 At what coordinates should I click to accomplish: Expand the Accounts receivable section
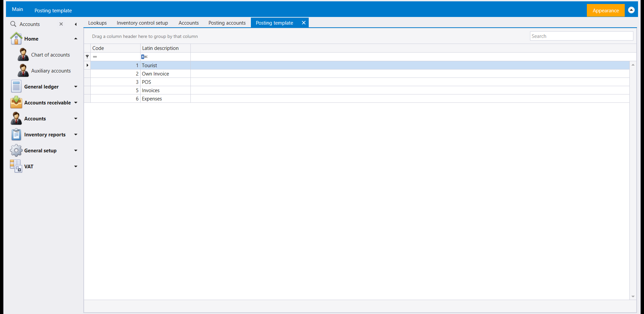click(x=76, y=102)
